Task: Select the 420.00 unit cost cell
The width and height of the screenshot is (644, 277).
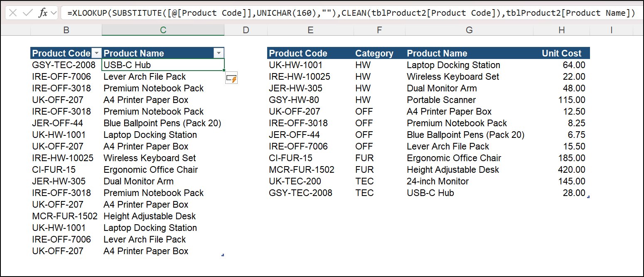Action: (562, 169)
